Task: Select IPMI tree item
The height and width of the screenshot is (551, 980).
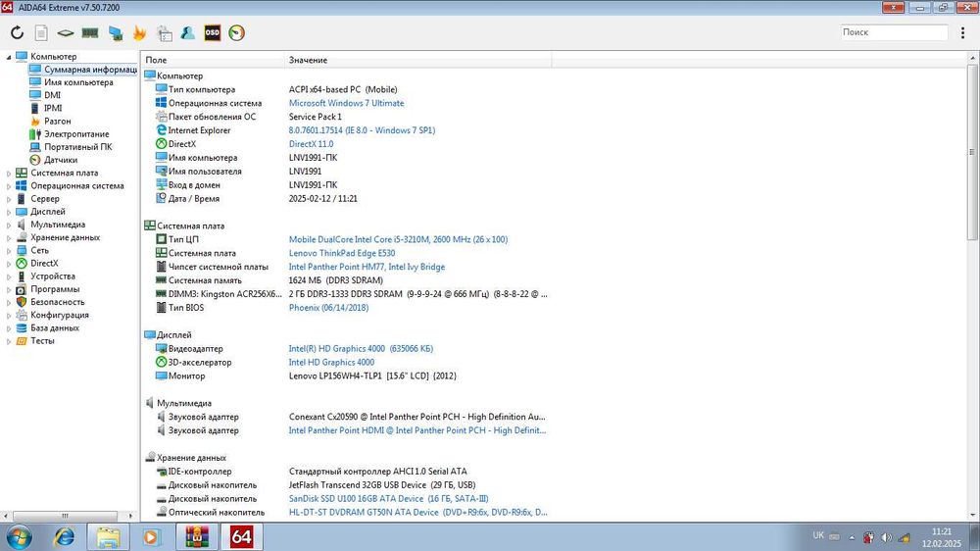Action: coord(53,108)
